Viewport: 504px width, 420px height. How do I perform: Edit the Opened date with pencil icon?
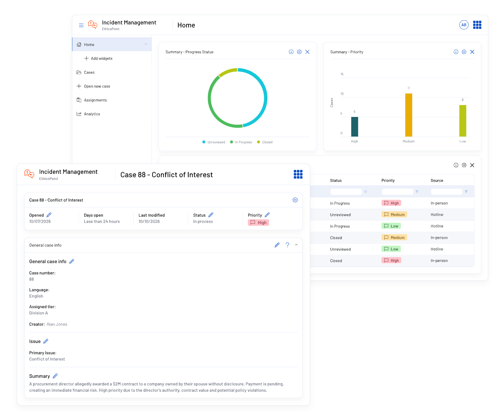click(x=49, y=215)
